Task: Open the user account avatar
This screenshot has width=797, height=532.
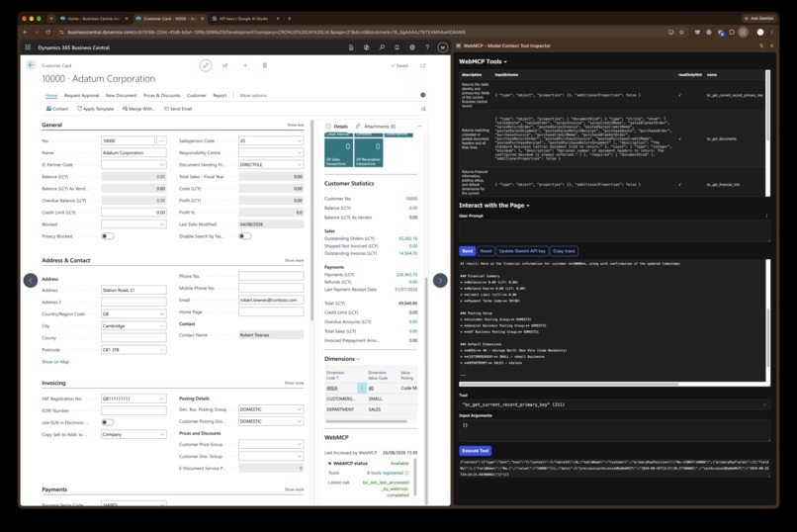Action: point(443,47)
